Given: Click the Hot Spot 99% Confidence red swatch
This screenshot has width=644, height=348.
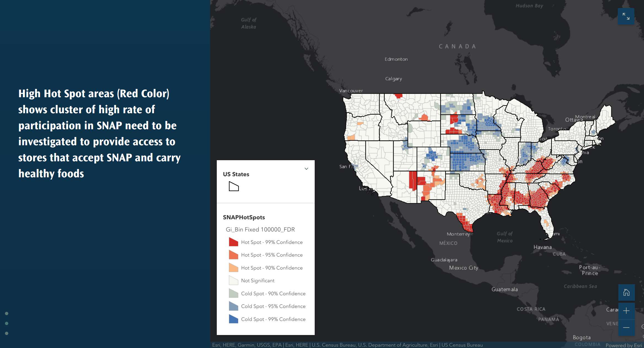Looking at the screenshot, I should 233,242.
